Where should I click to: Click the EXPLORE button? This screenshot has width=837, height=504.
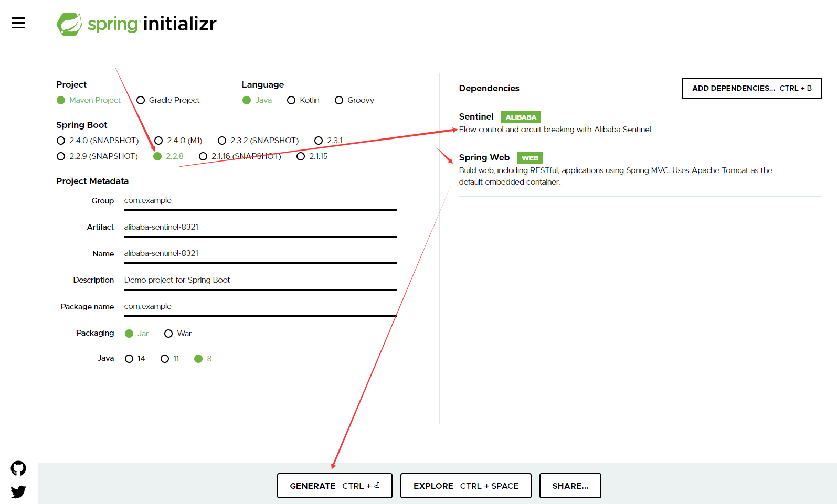coord(466,486)
